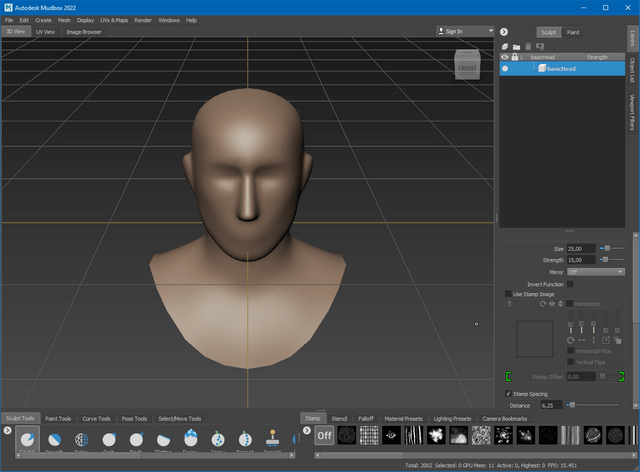Select the Smooth brush tool
This screenshot has width=640, height=472.
pyautogui.click(x=55, y=438)
